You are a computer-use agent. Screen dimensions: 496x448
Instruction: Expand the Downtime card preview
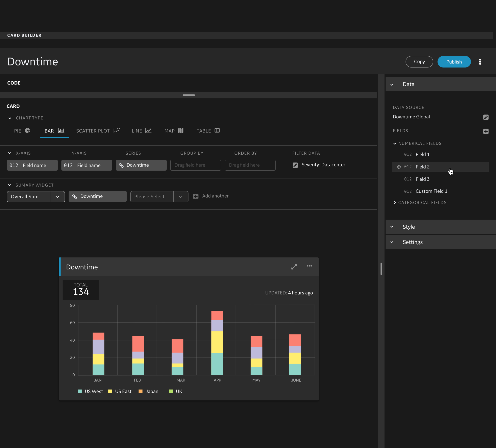click(294, 267)
